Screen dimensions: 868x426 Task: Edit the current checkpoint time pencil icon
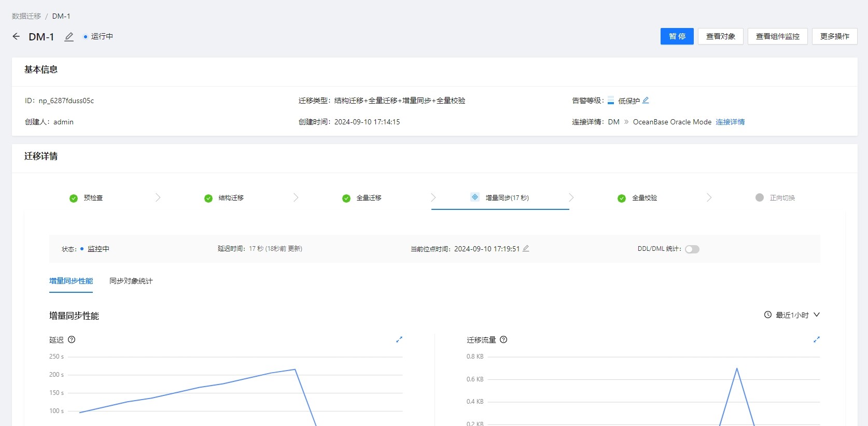[526, 249]
